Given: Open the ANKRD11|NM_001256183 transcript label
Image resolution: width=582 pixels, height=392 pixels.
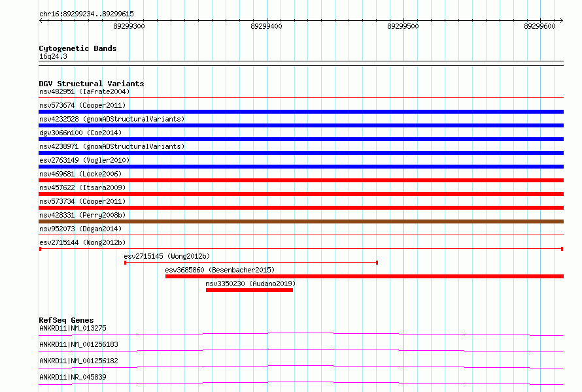Looking at the screenshot, I should pos(78,344).
